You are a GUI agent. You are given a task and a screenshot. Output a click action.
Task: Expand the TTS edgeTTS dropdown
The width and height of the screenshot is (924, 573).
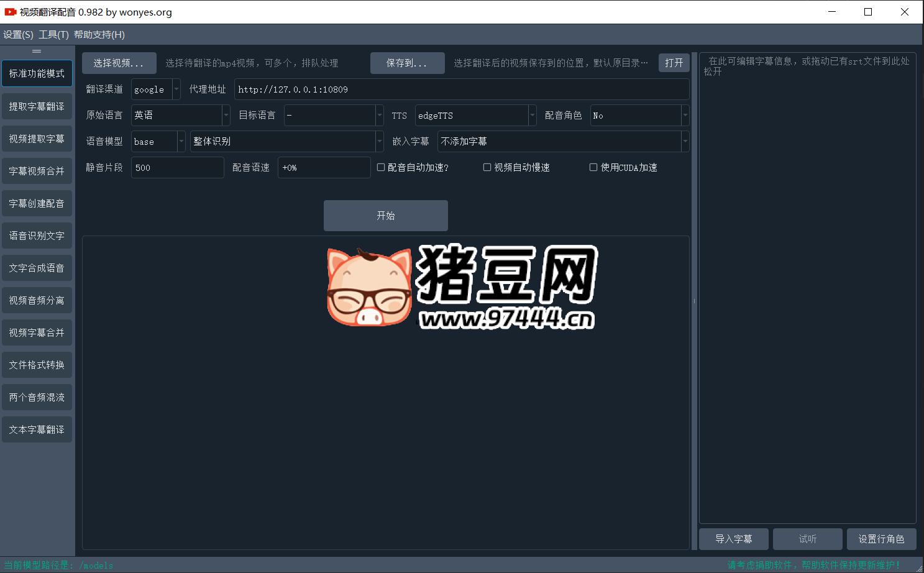(475, 116)
